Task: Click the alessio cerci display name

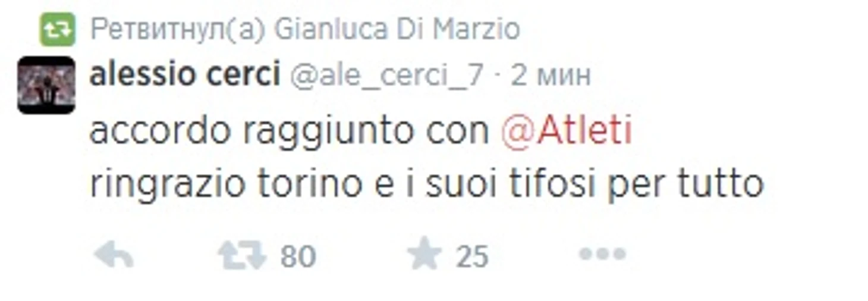Action: point(184,74)
